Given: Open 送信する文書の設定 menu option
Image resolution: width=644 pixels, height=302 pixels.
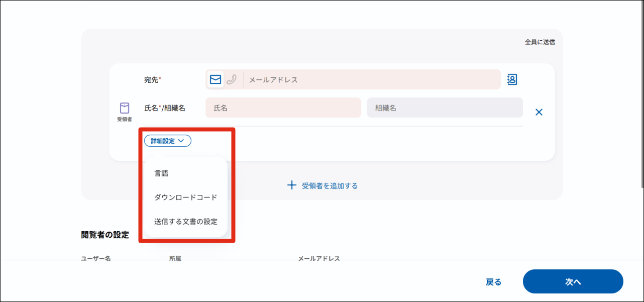Looking at the screenshot, I should tap(186, 222).
